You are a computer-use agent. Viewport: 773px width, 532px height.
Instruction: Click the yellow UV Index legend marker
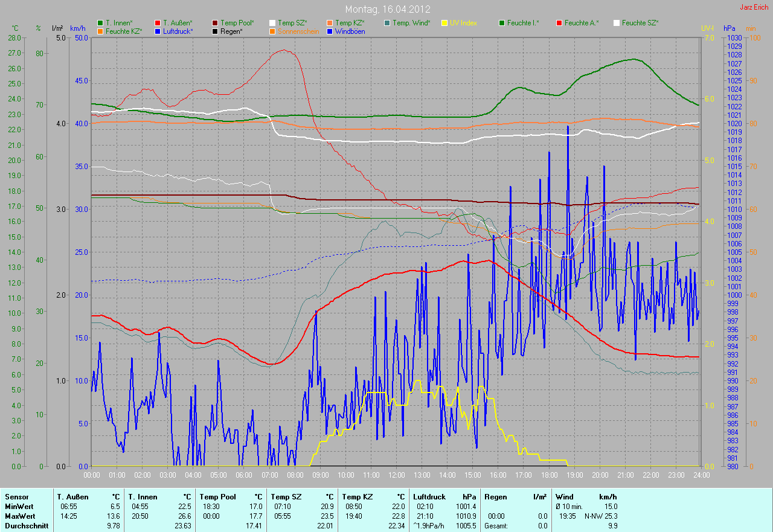(x=444, y=23)
